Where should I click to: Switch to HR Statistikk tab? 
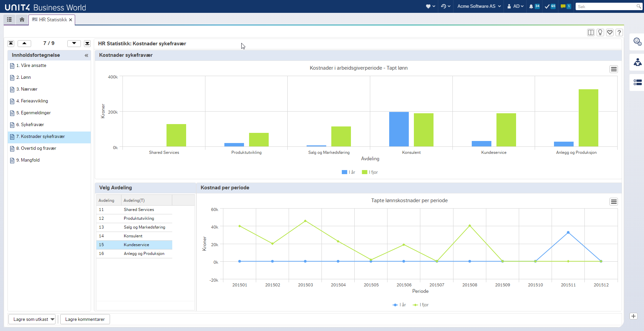(52, 20)
